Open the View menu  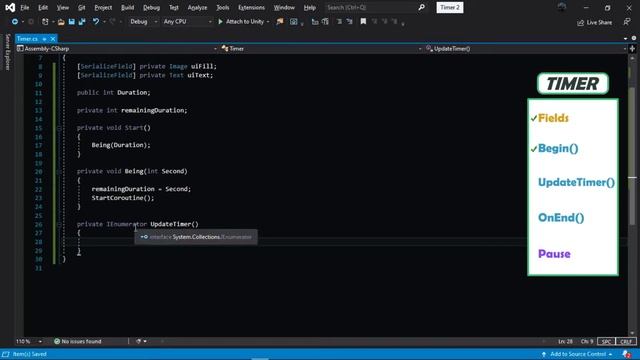pos(62,7)
